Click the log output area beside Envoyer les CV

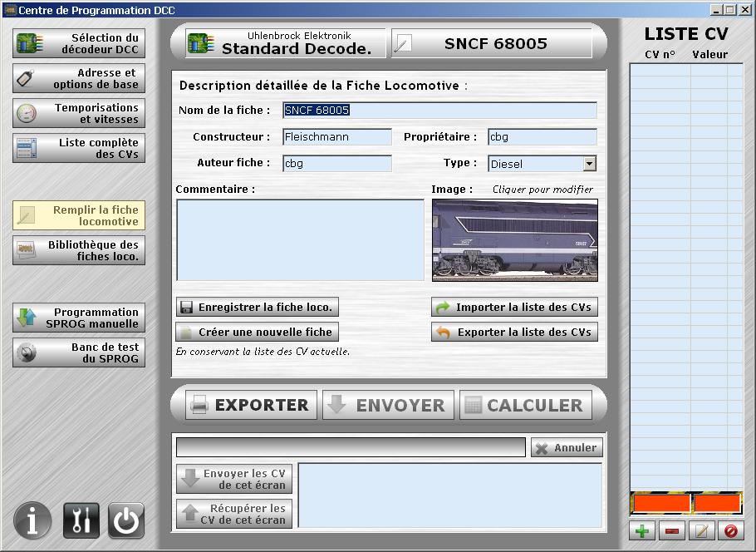coord(450,495)
